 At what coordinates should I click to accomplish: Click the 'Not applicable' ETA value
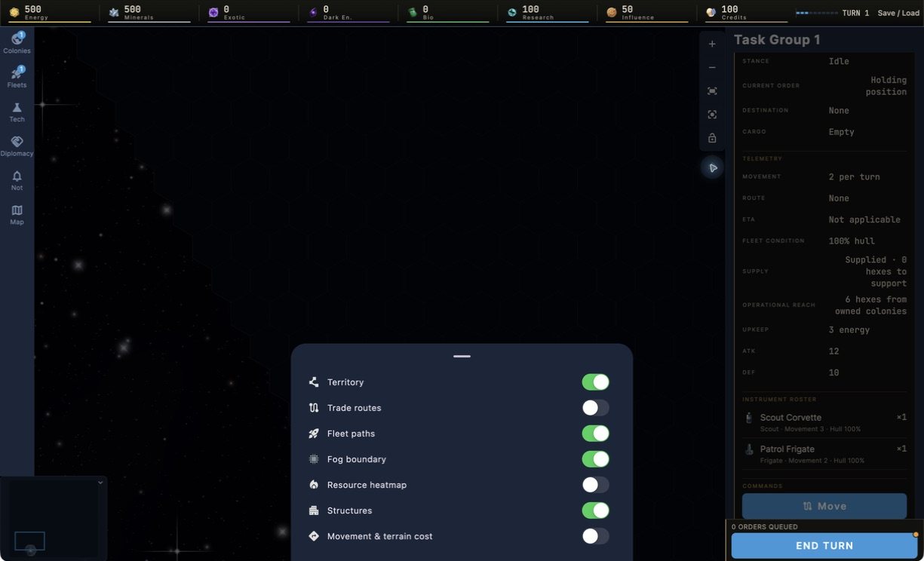[864, 219]
